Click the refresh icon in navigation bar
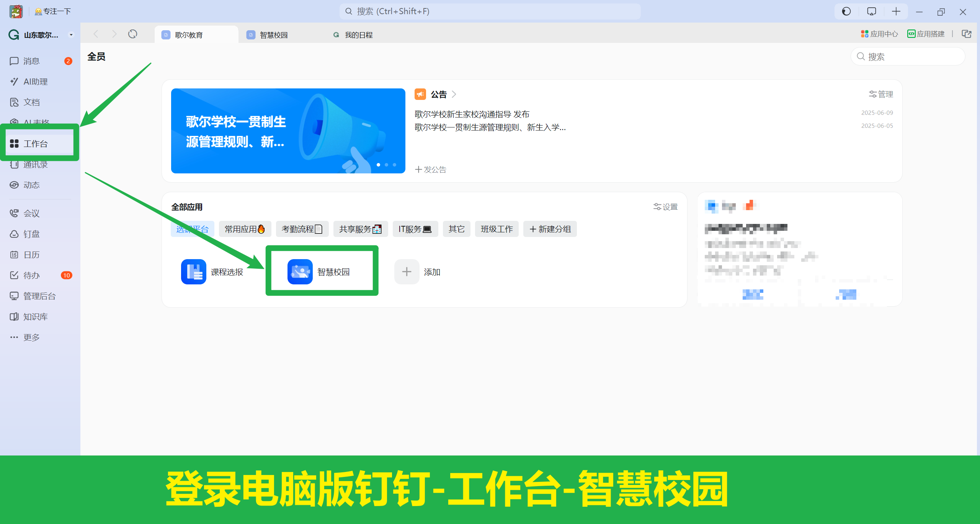This screenshot has height=524, width=980. [132, 34]
